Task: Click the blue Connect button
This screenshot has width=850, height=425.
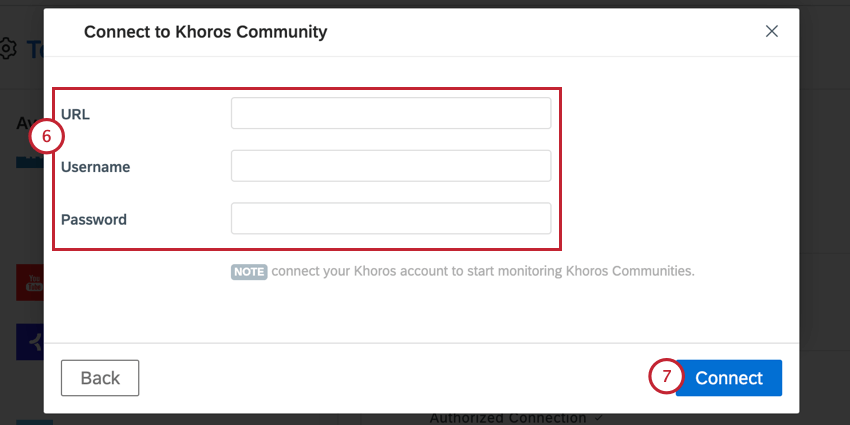Action: [x=729, y=378]
